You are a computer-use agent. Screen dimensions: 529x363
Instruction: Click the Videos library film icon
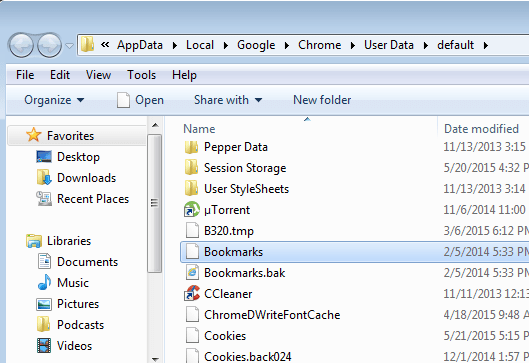44,346
